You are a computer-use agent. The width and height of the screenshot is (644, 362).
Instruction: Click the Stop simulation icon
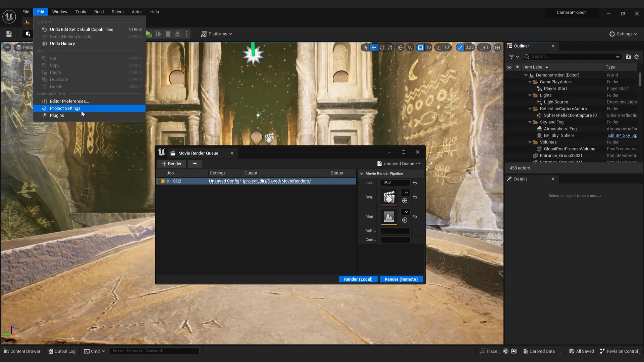[168, 34]
